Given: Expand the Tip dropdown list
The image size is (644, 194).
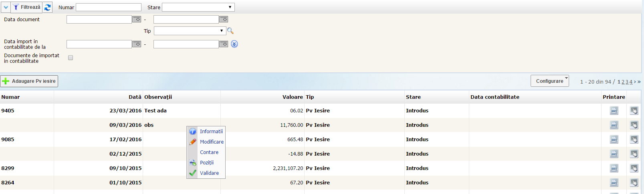Looking at the screenshot, I should point(190,31).
